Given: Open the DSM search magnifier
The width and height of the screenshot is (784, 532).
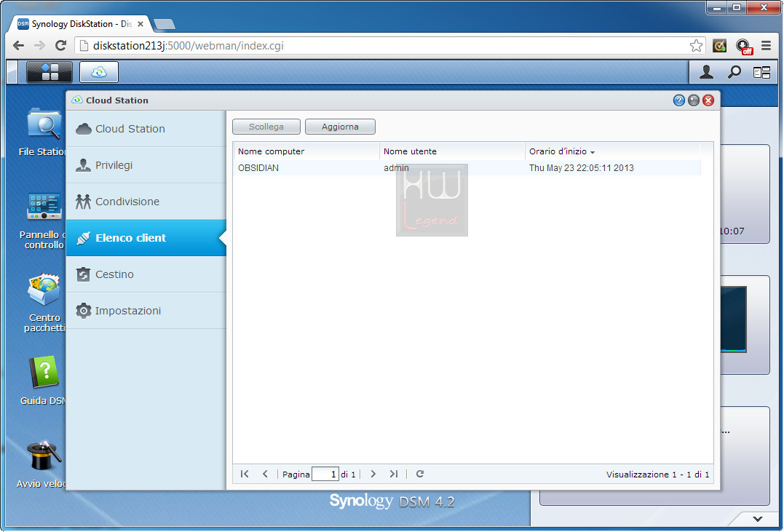Looking at the screenshot, I should click(x=734, y=72).
